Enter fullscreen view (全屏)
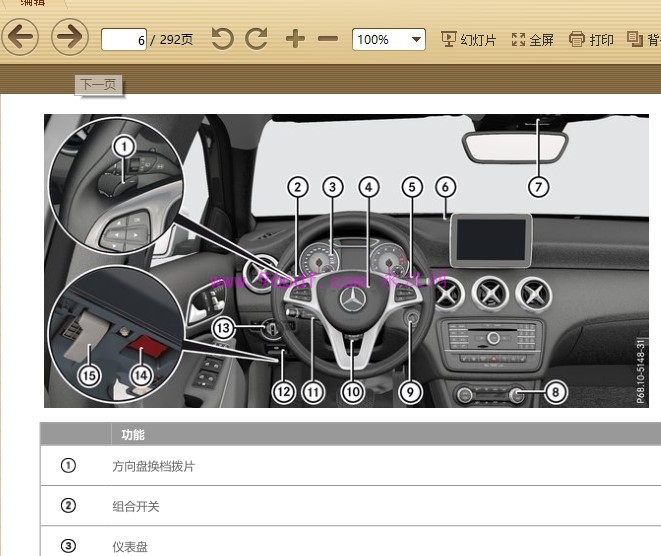661x556 pixels. 532,40
